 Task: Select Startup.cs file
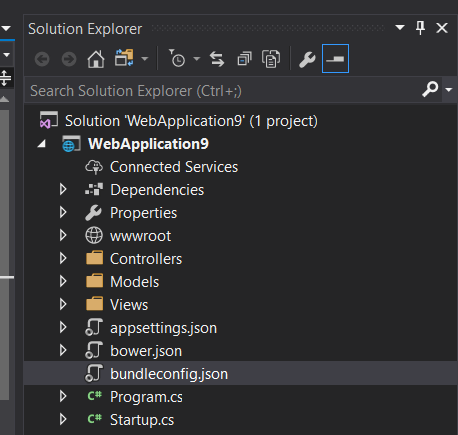pyautogui.click(x=142, y=420)
